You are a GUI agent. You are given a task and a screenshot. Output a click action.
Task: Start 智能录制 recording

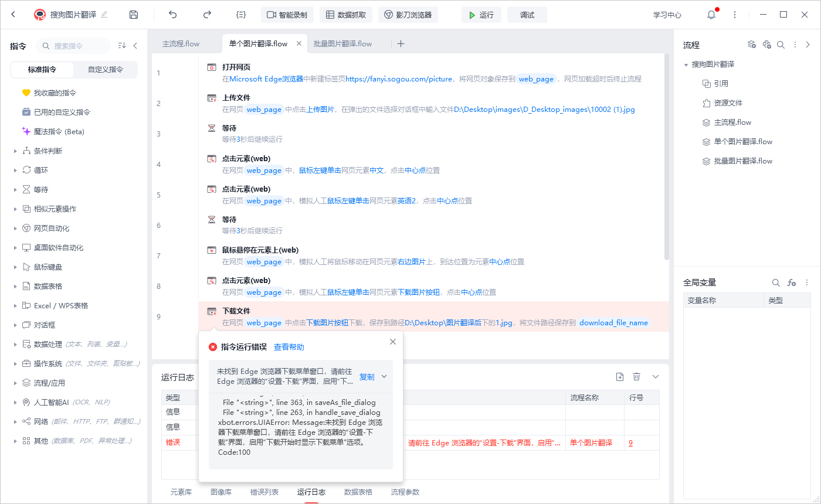point(287,15)
